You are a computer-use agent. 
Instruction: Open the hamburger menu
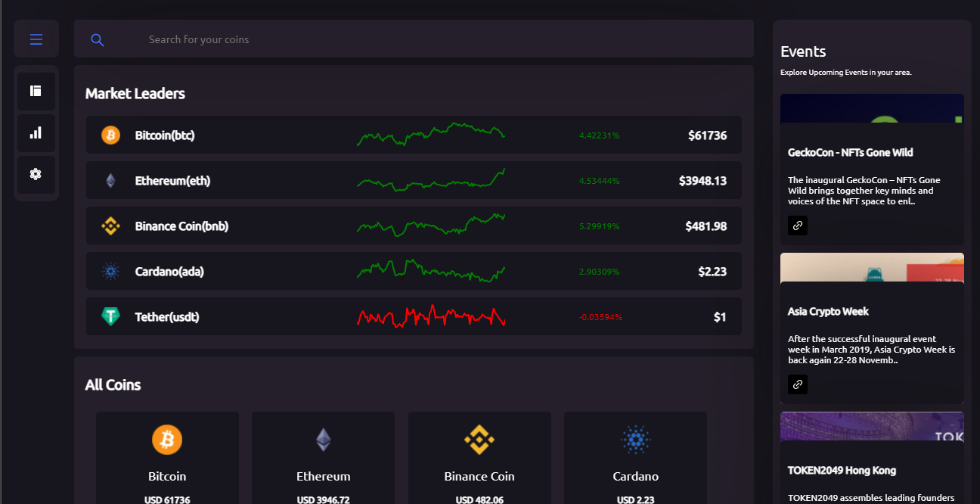pyautogui.click(x=36, y=39)
